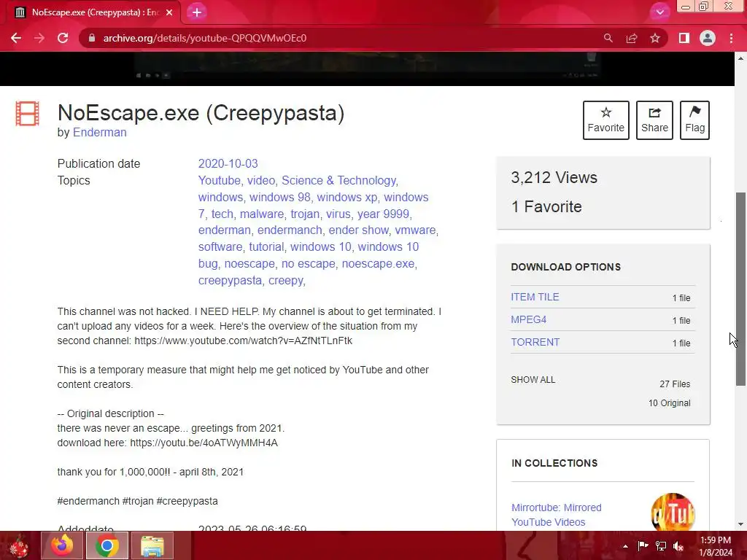
Task: Open the Enderman creator link
Action: 99,133
